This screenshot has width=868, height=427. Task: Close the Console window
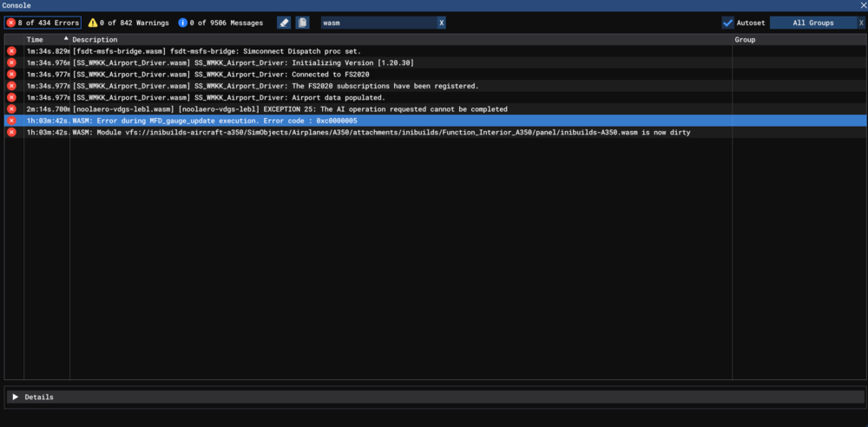pyautogui.click(x=860, y=5)
